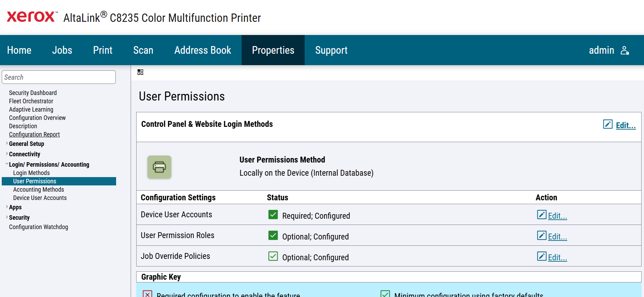Click the Device User Accounts status checkmark

[273, 215]
